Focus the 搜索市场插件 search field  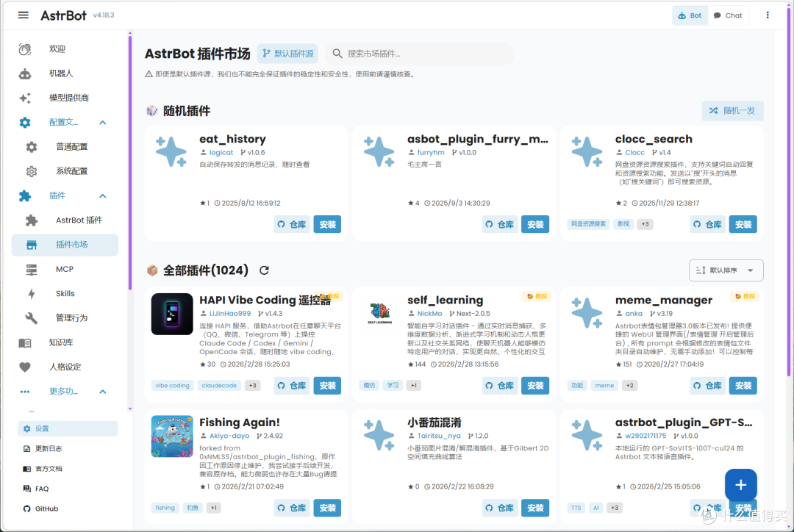point(419,54)
